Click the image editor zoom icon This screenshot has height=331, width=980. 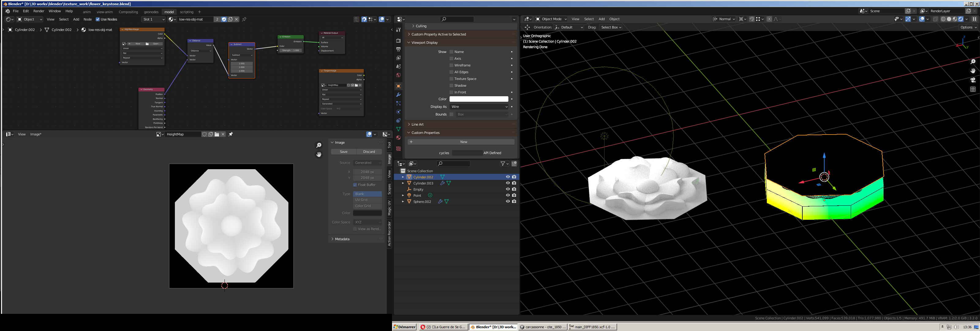319,145
